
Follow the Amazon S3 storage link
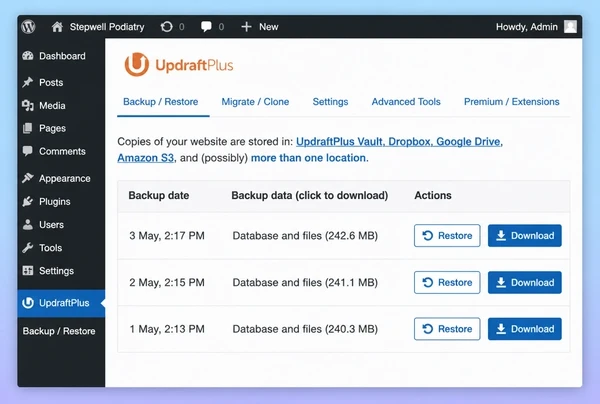(x=145, y=158)
